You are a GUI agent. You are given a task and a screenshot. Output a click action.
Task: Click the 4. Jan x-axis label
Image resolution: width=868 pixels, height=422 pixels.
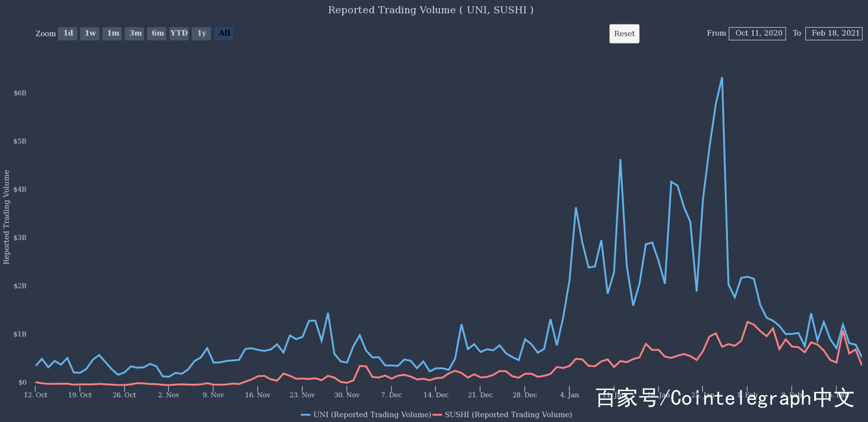[x=570, y=395]
